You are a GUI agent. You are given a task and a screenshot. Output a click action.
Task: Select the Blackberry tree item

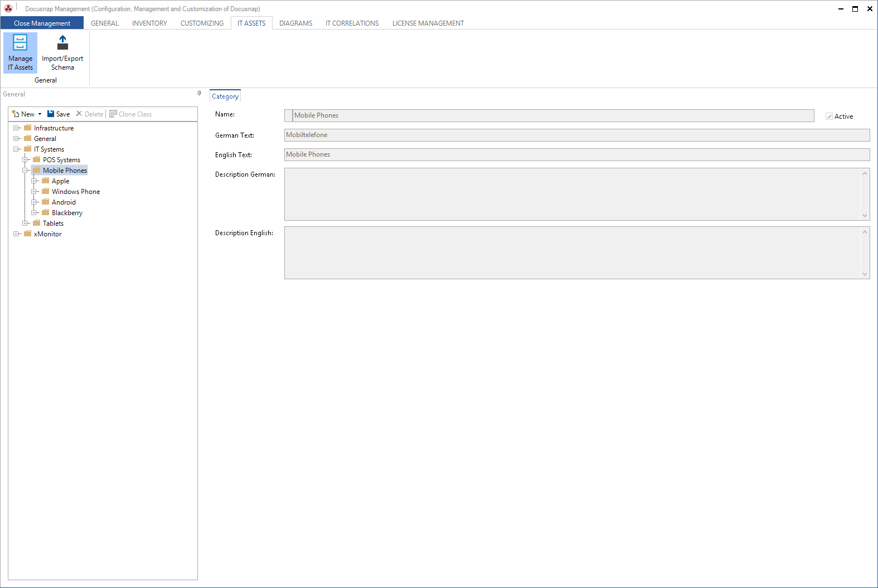pyautogui.click(x=67, y=213)
